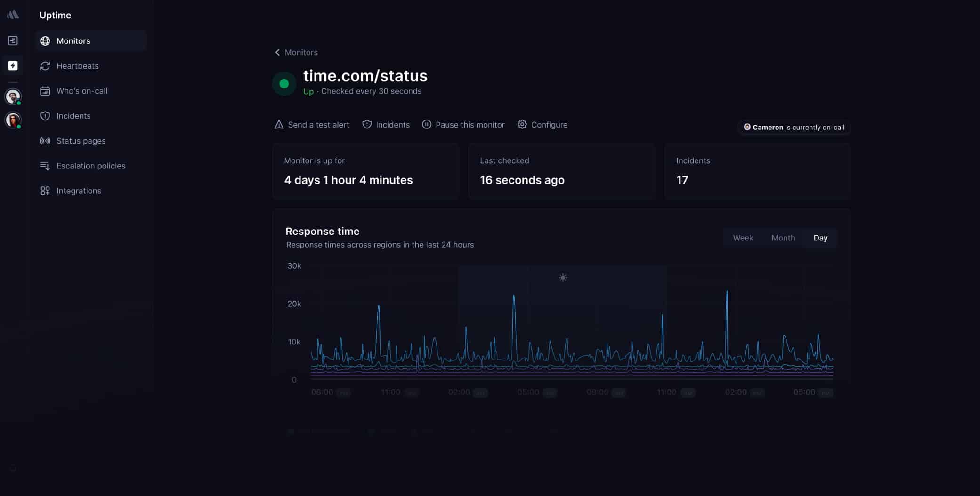Image resolution: width=980 pixels, height=496 pixels.
Task: Click the Better Stack logo icon
Action: click(13, 15)
